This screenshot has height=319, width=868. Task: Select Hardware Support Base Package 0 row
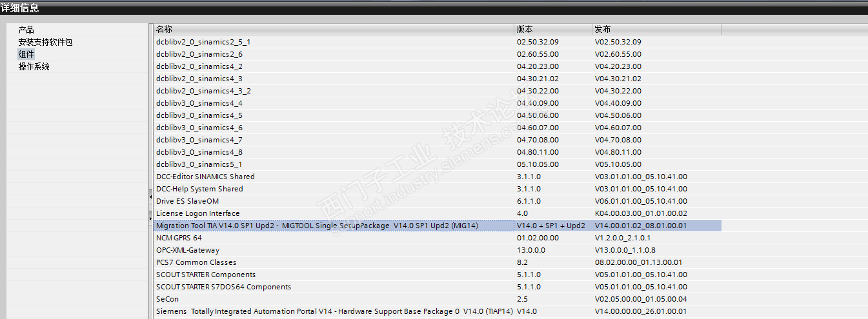(x=438, y=311)
